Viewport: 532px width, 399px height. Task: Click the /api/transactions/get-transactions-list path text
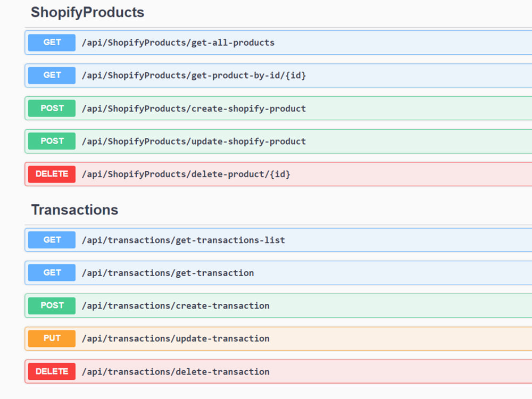(183, 240)
